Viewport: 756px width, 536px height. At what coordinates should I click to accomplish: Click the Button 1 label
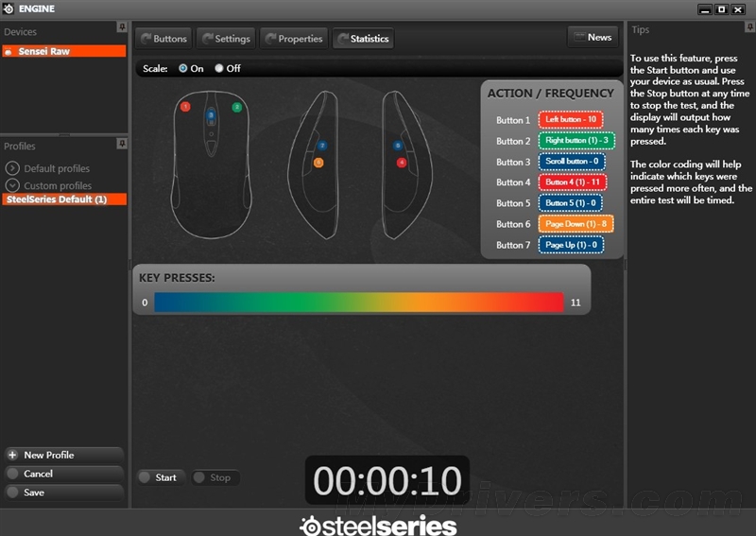pyautogui.click(x=513, y=120)
